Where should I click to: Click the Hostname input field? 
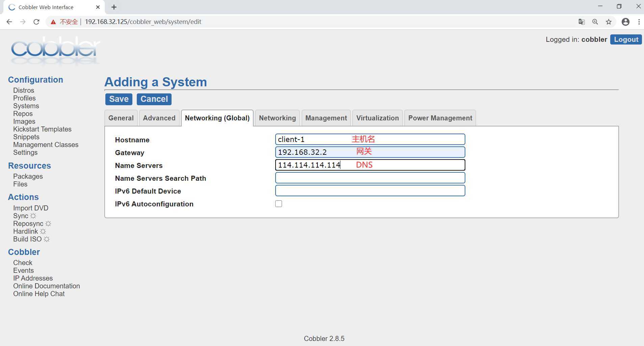pos(370,139)
